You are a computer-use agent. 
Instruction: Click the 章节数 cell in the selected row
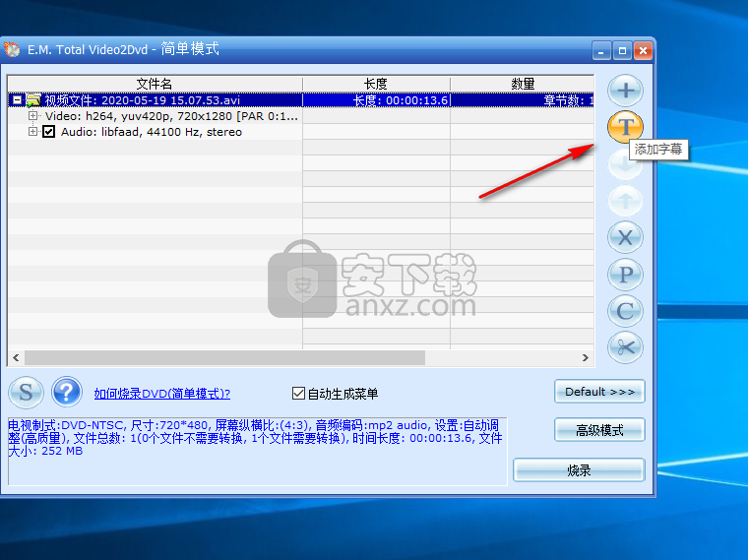tap(523, 100)
